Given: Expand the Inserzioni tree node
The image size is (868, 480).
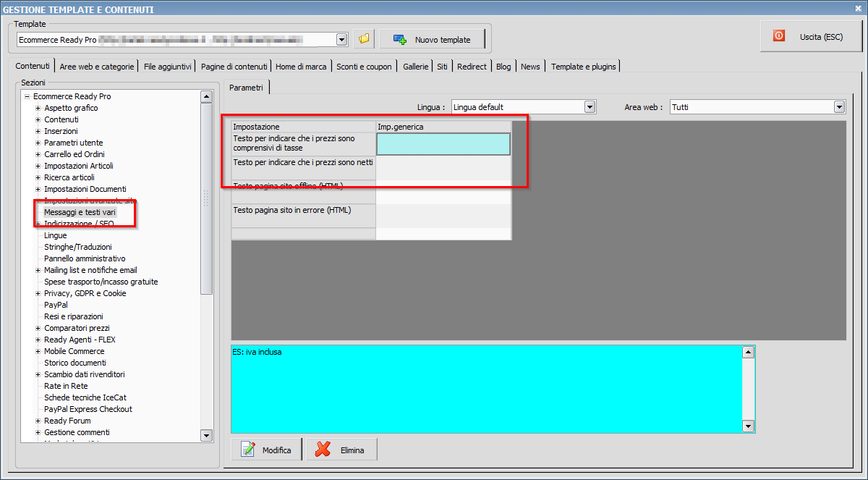Looking at the screenshot, I should (x=38, y=131).
